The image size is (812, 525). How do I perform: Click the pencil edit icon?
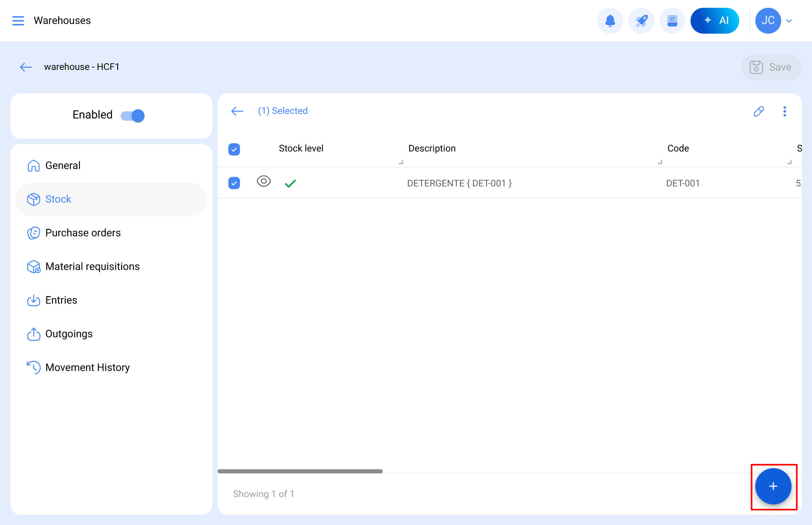tap(759, 111)
